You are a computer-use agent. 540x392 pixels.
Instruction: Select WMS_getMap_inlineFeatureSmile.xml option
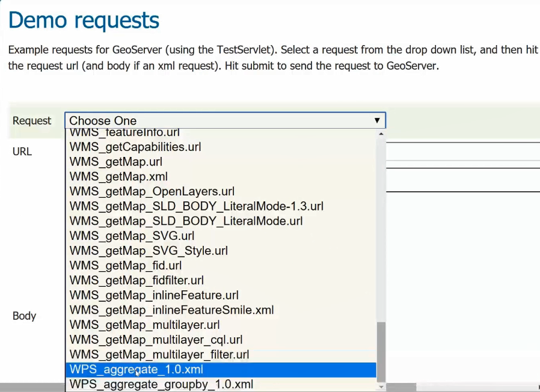[x=221, y=310]
